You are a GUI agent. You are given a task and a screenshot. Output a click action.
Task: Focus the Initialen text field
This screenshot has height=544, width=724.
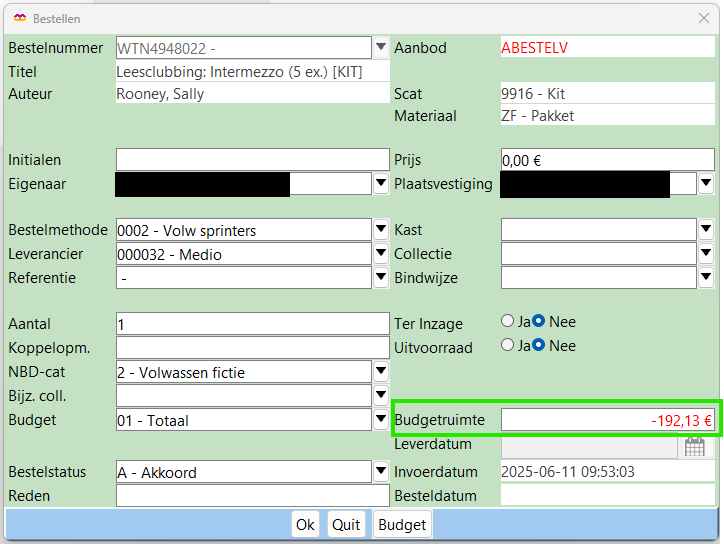252,160
